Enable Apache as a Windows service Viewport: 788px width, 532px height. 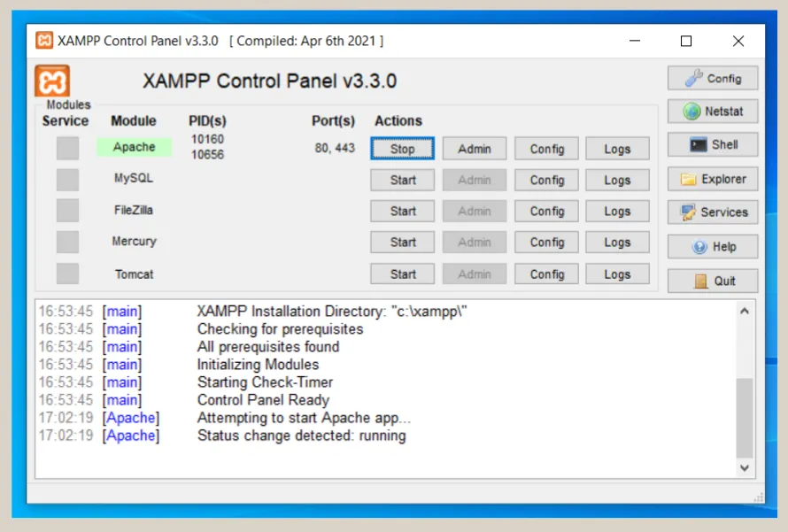(x=66, y=148)
